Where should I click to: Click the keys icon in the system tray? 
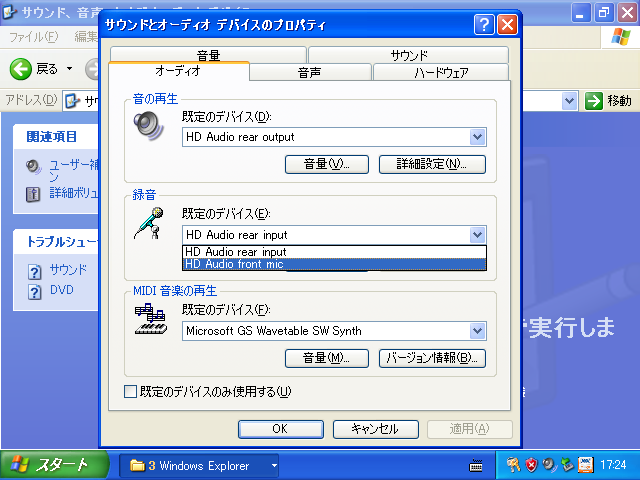point(512,465)
